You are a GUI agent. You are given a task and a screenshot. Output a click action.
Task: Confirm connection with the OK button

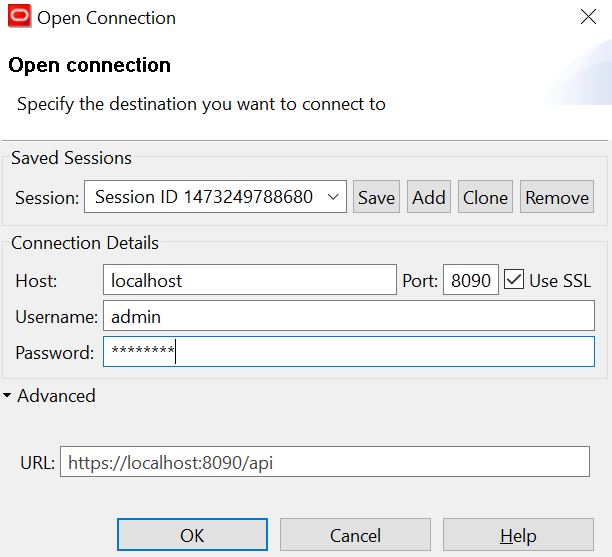pos(192,535)
